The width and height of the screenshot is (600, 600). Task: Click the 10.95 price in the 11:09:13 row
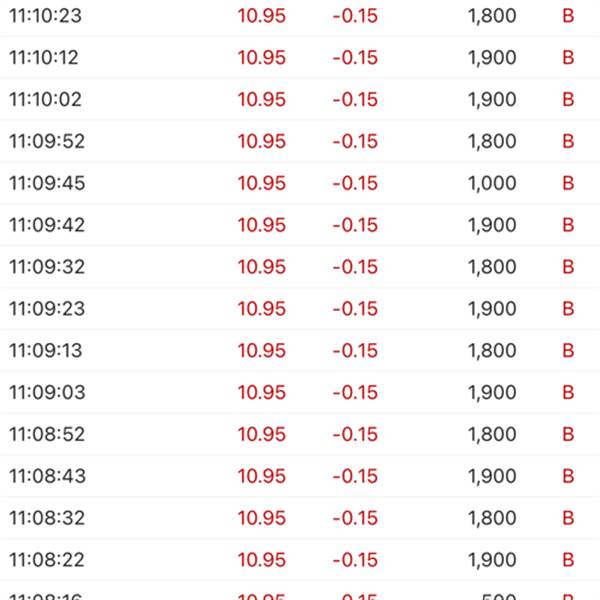click(261, 351)
